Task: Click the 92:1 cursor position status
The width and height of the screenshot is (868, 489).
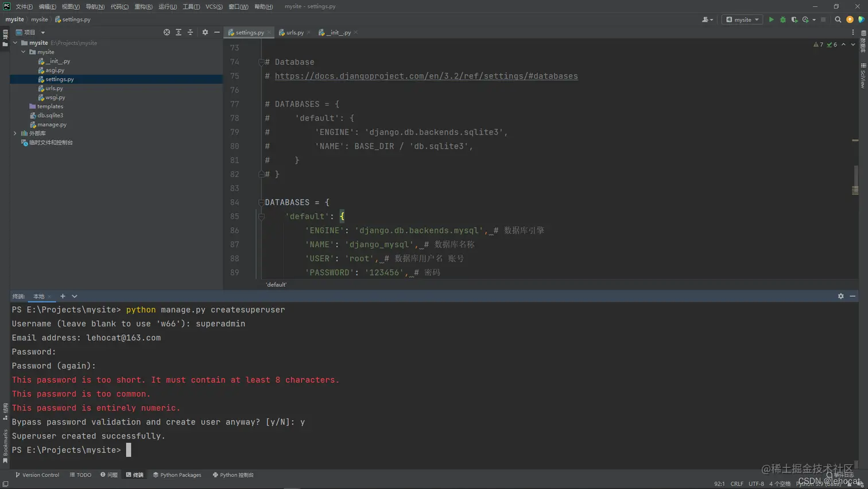Action: click(x=719, y=484)
